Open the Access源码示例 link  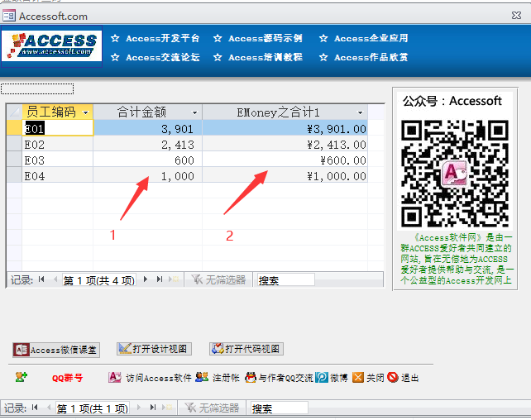point(265,38)
